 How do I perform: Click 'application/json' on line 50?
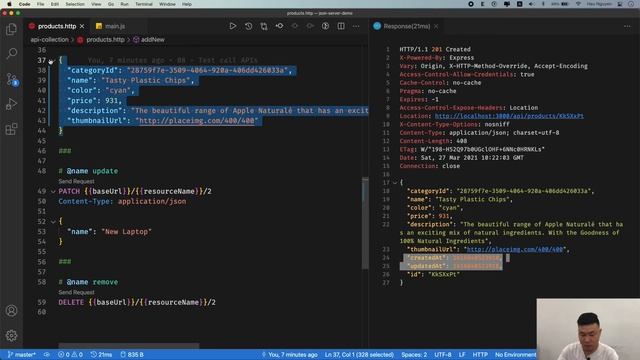[152, 202]
